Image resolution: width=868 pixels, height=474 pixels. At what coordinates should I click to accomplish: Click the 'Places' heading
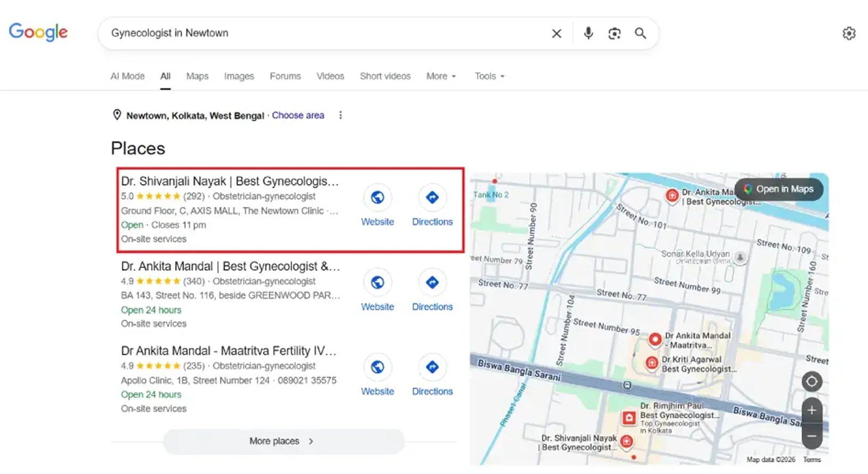138,148
